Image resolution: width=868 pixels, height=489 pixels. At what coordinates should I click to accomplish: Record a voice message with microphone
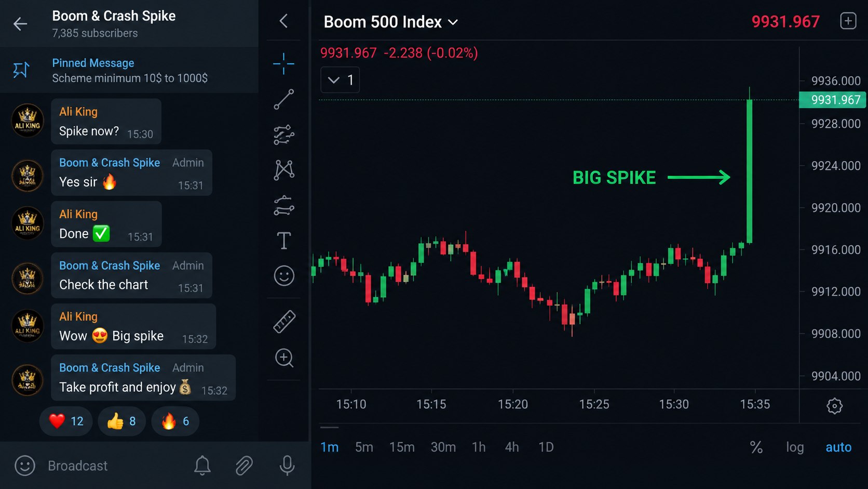click(x=287, y=466)
